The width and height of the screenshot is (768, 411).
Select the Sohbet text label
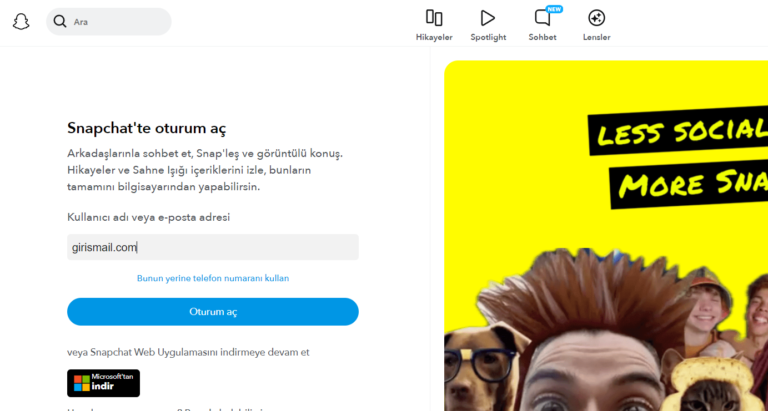point(542,37)
